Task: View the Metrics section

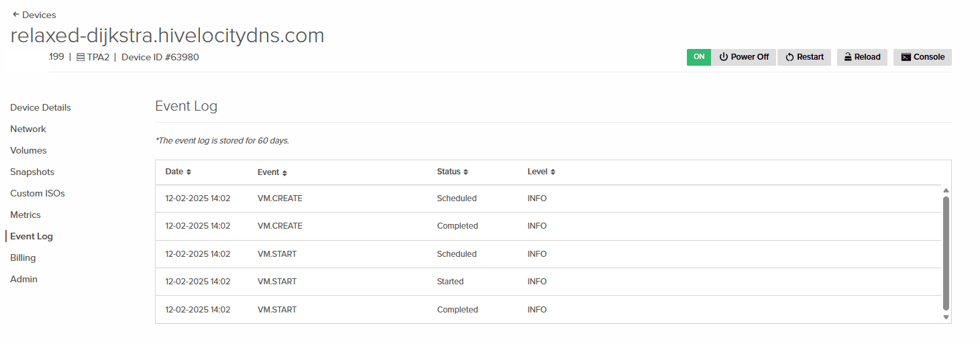Action: [x=25, y=215]
